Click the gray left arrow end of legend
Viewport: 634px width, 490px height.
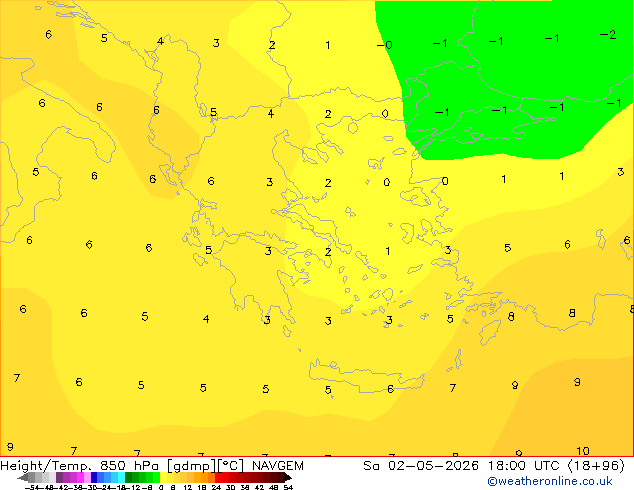23,478
